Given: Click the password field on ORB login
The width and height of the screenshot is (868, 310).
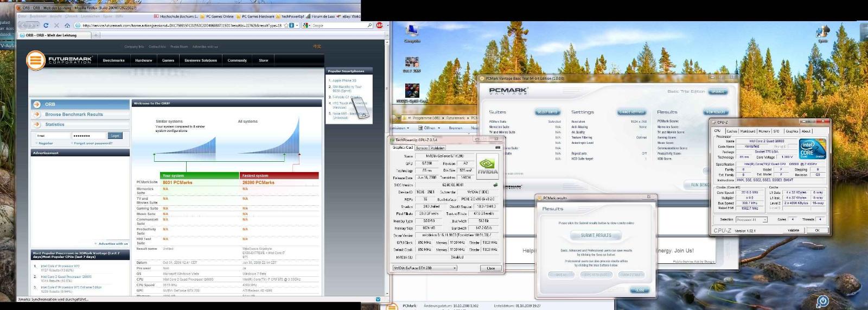Looking at the screenshot, I should pyautogui.click(x=89, y=136).
